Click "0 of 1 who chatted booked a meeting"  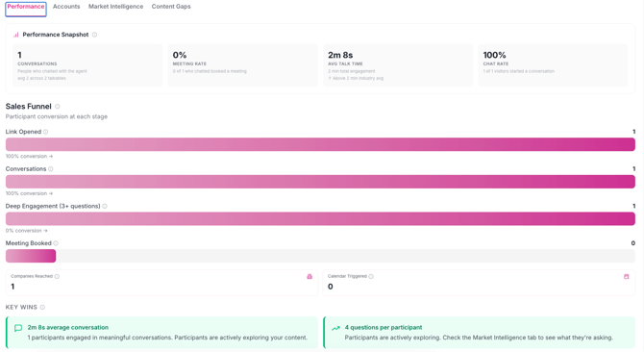[210, 71]
